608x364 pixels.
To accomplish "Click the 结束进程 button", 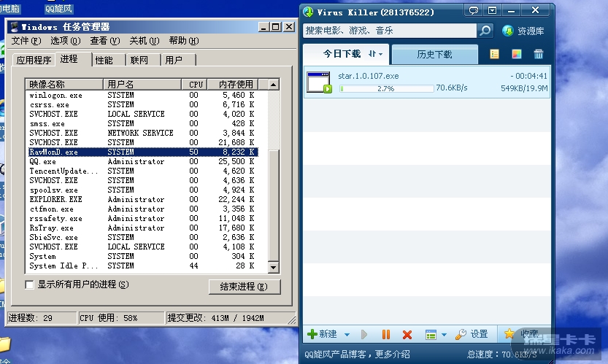I will (244, 287).
